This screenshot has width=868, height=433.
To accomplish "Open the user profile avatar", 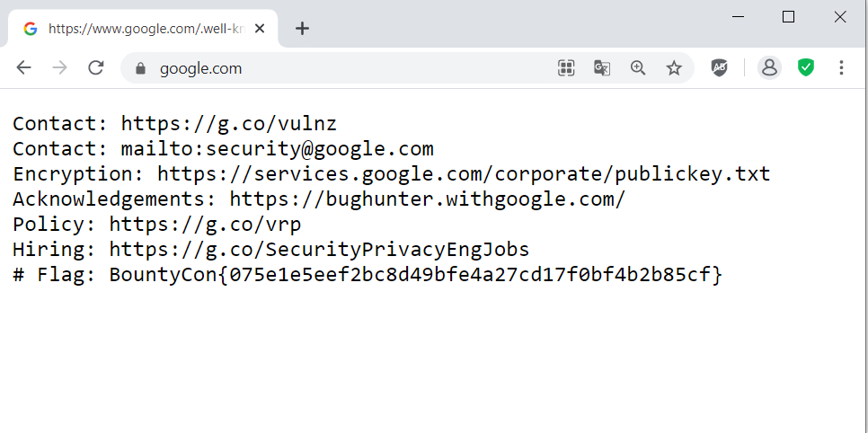I will click(769, 67).
